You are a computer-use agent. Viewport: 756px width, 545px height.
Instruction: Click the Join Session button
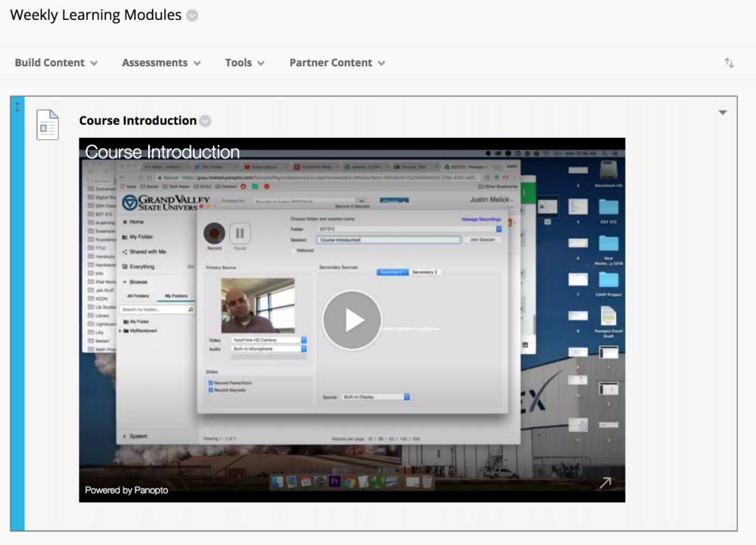pos(483,240)
